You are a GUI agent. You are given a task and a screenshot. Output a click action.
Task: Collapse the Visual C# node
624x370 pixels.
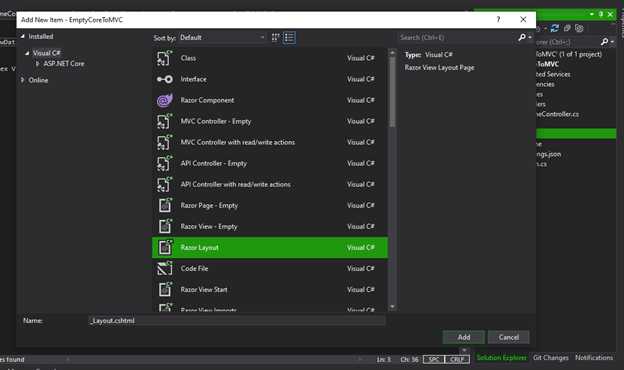(27, 53)
